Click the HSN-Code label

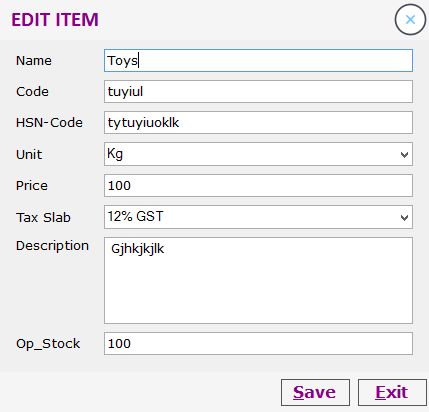[x=49, y=123]
